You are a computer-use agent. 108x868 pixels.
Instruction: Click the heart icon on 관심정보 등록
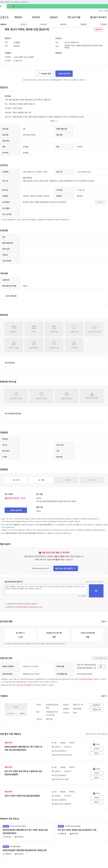pos(39,73)
